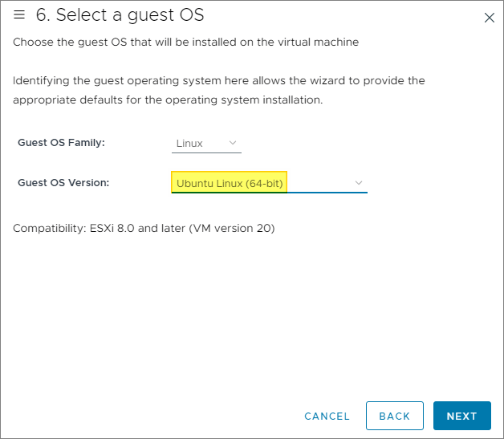Image resolution: width=504 pixels, height=439 pixels.
Task: Go to previous step with BACK
Action: pyautogui.click(x=394, y=416)
